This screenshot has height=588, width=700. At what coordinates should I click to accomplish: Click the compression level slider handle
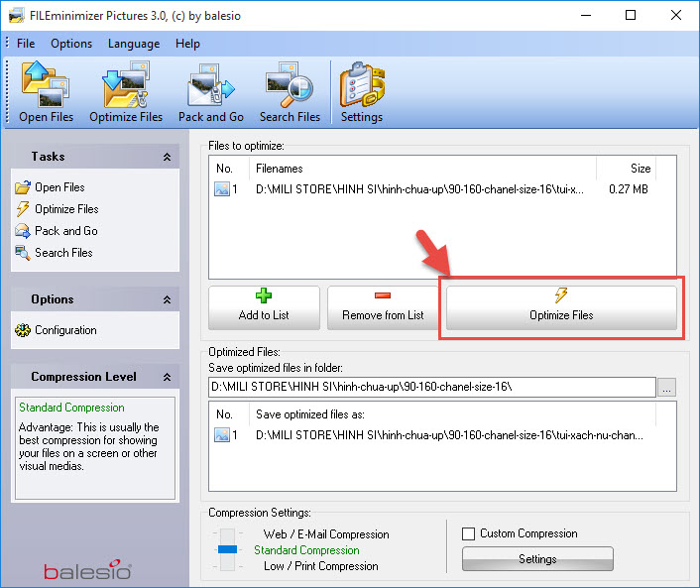point(227,549)
